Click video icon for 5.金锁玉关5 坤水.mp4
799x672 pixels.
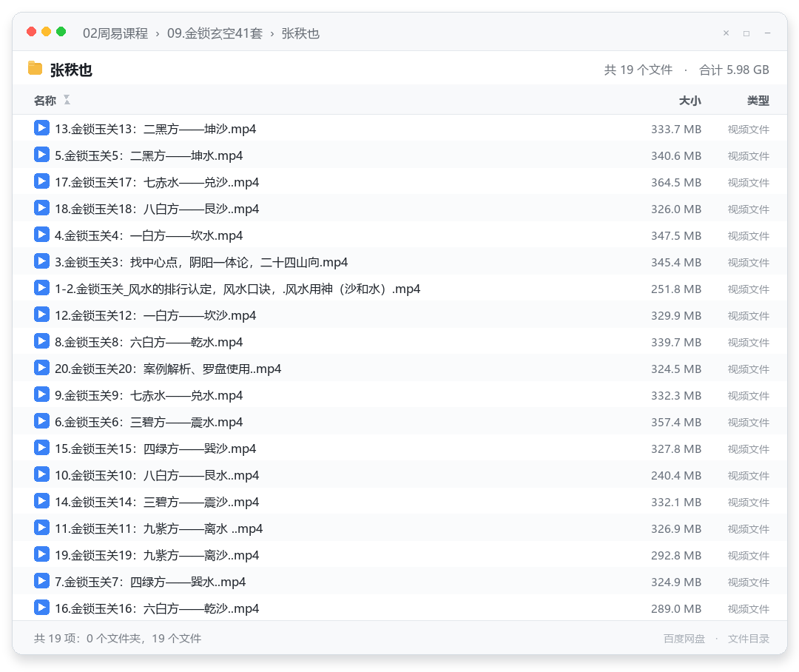41,155
